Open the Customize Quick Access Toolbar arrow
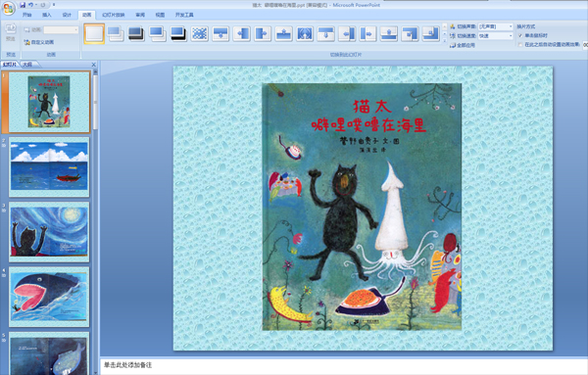 pyautogui.click(x=54, y=5)
